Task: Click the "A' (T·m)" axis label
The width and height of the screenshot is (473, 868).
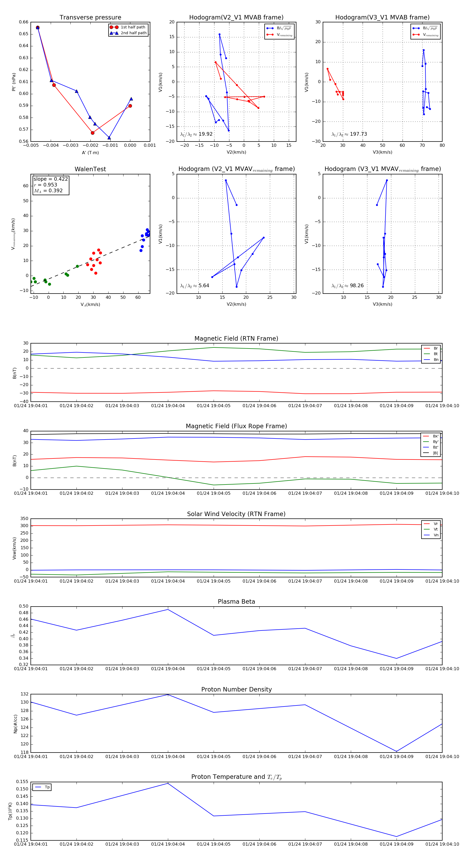Action: click(x=90, y=153)
